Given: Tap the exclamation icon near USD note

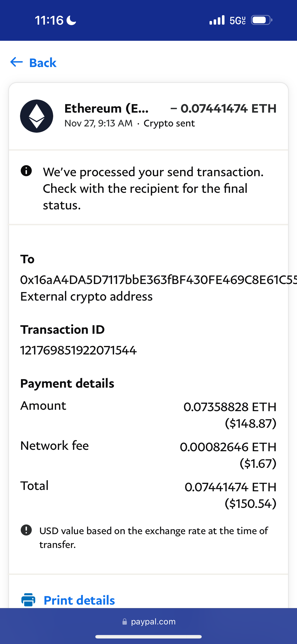Looking at the screenshot, I should [x=26, y=530].
